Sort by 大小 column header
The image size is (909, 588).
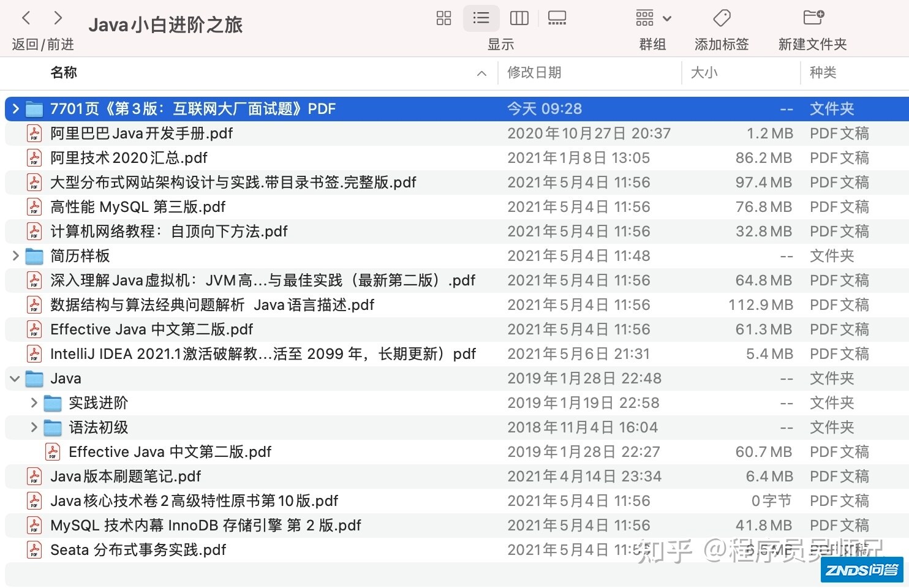(x=704, y=73)
